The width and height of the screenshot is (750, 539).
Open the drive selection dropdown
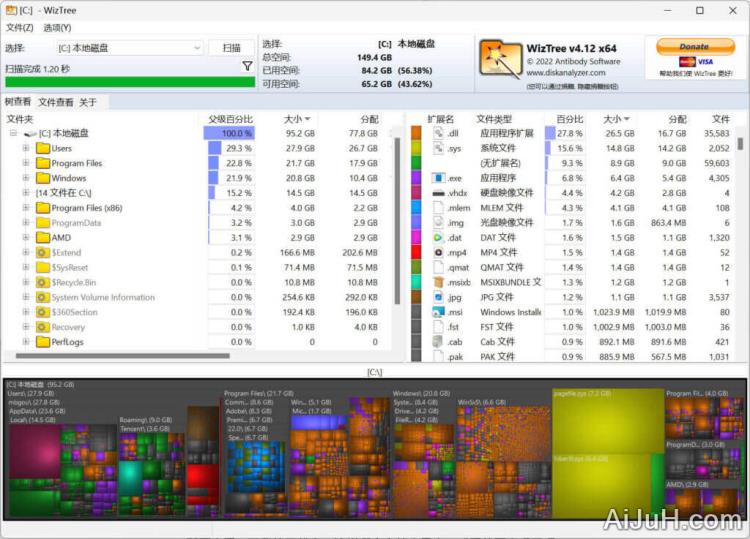coord(195,48)
